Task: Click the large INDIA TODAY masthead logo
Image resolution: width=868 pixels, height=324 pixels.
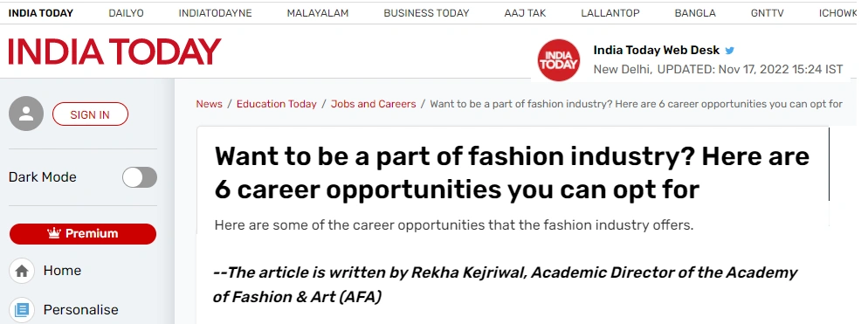Action: point(114,52)
